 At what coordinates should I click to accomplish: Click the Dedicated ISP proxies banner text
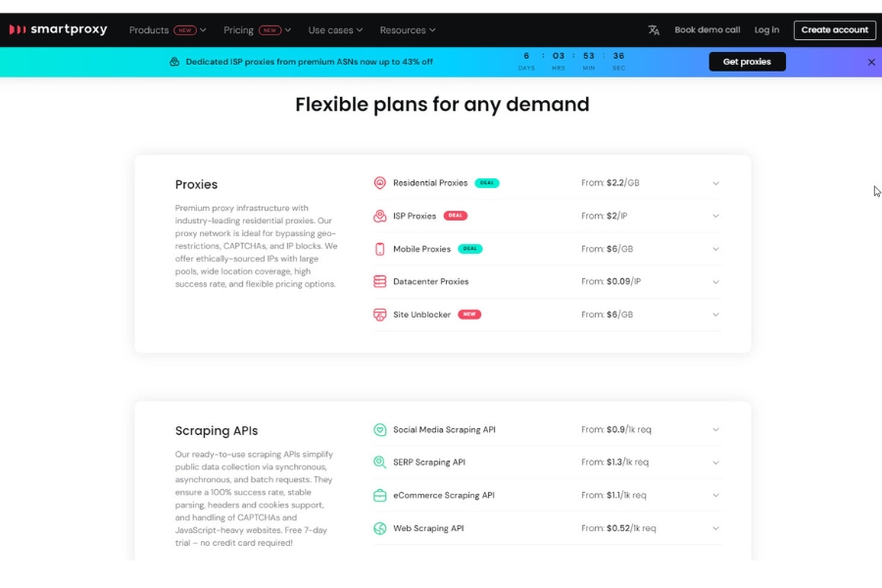310,62
